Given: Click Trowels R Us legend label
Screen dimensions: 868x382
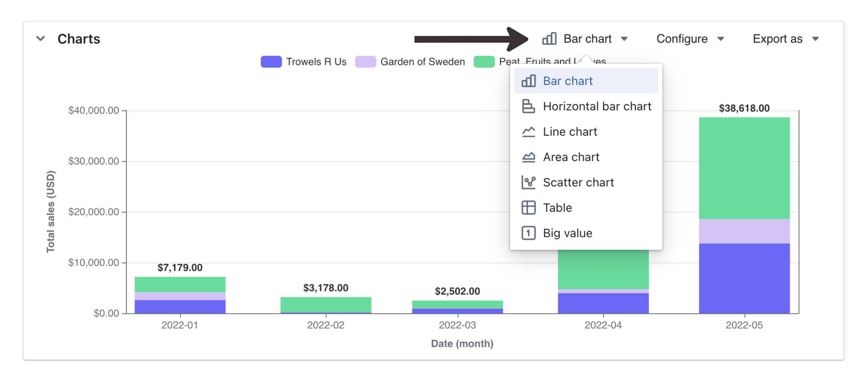Looking at the screenshot, I should tap(316, 62).
